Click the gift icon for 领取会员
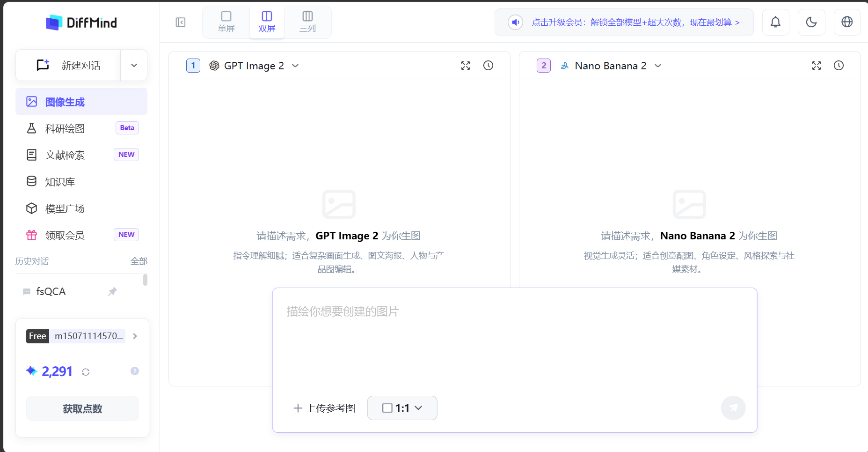868x452 pixels. click(x=32, y=235)
